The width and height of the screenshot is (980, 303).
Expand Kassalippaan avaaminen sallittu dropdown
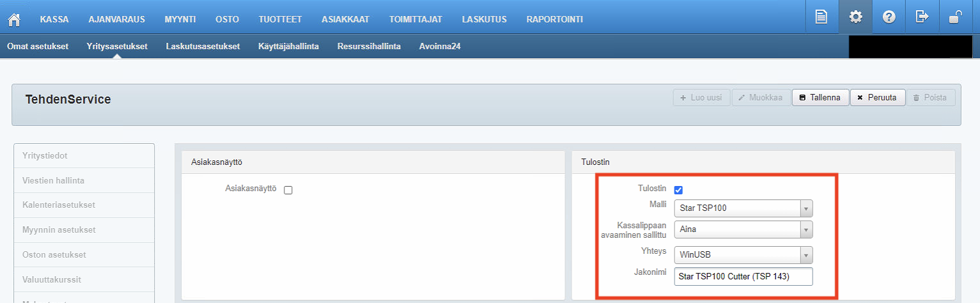tap(743, 229)
